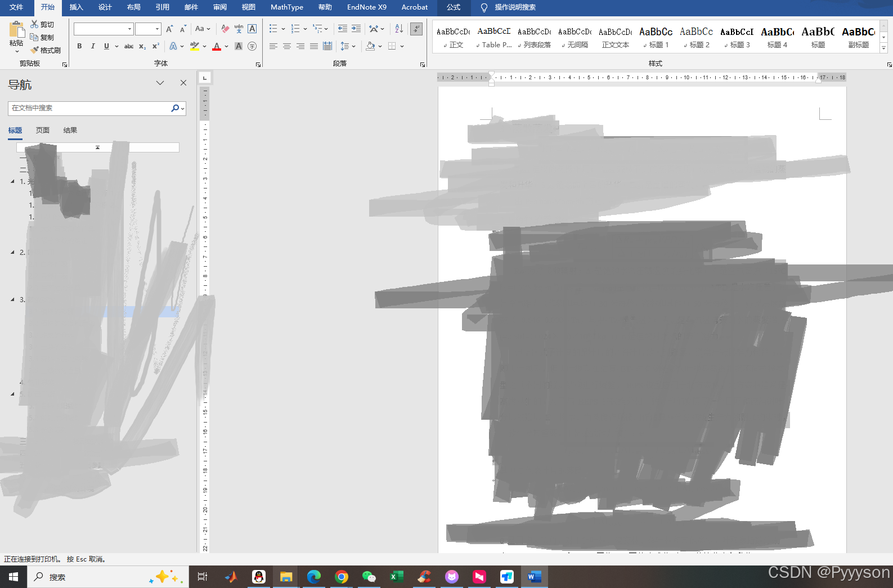Increase paragraph indent
This screenshot has width=893, height=588.
click(x=356, y=29)
